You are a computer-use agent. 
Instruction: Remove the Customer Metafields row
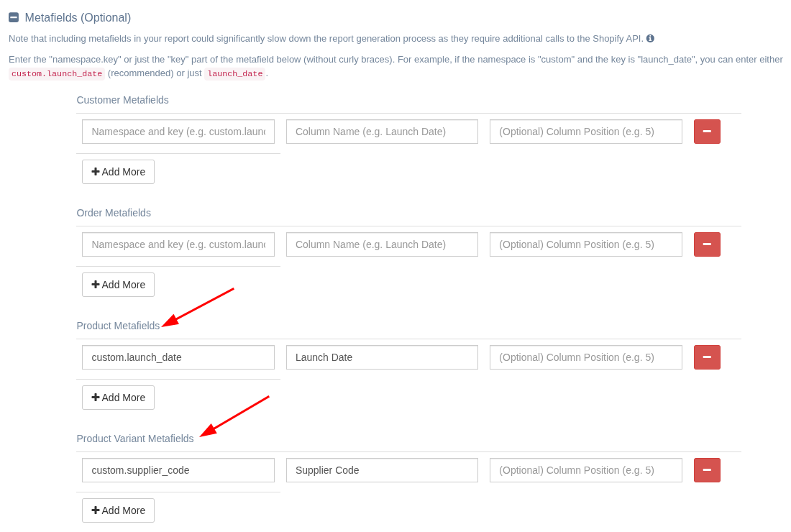706,132
